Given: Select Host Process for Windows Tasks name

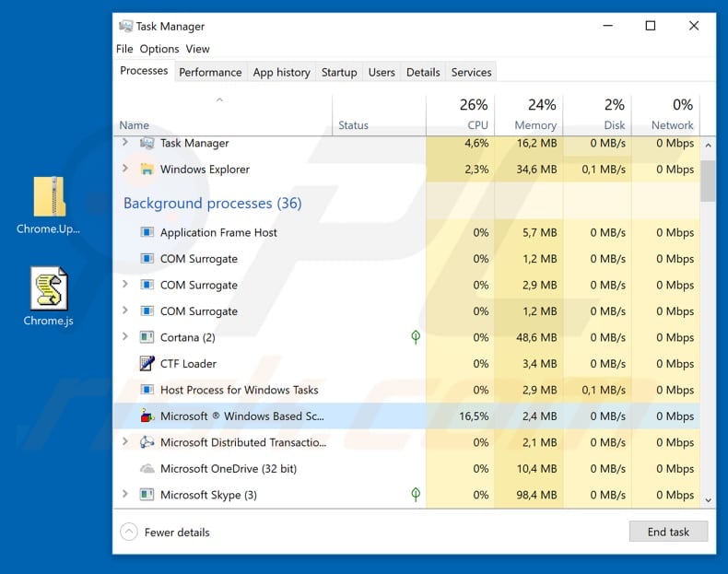Looking at the screenshot, I should click(239, 390).
